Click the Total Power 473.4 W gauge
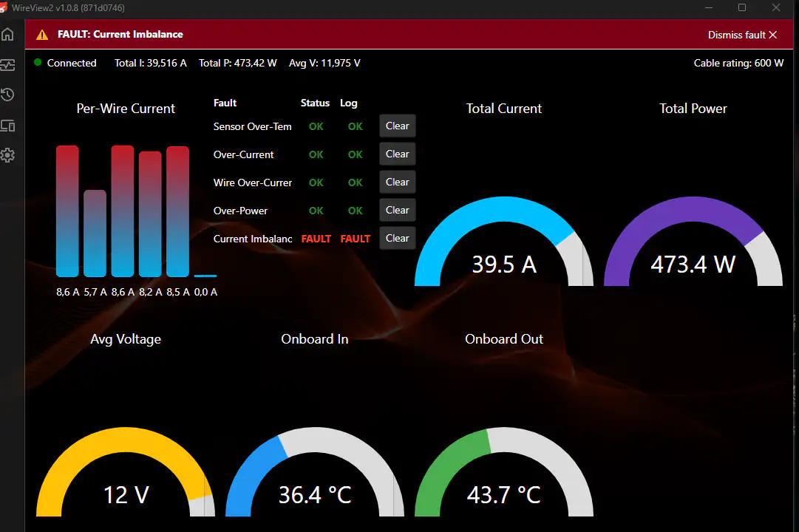799x532 pixels. click(x=693, y=242)
